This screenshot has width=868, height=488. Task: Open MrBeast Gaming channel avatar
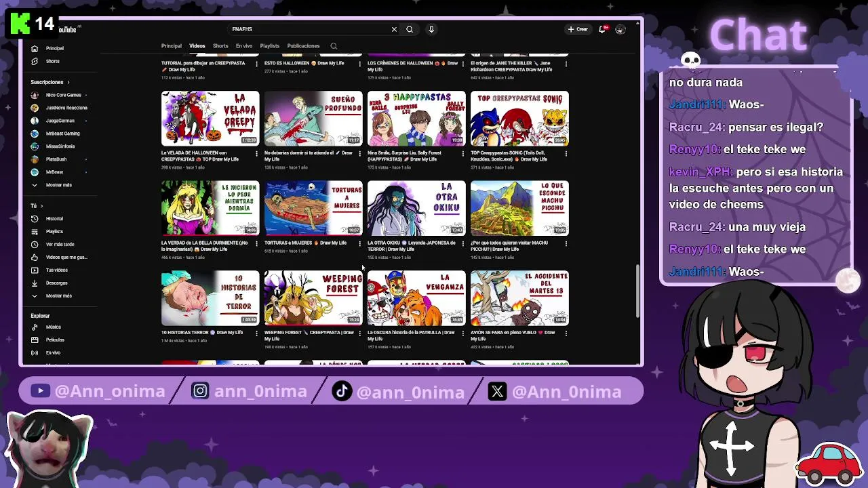point(35,134)
